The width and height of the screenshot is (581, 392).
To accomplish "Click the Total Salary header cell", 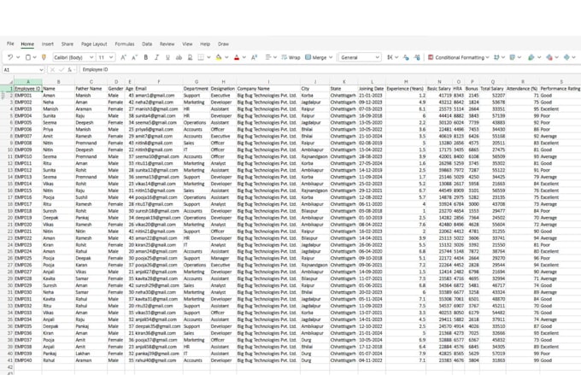I will coord(492,89).
